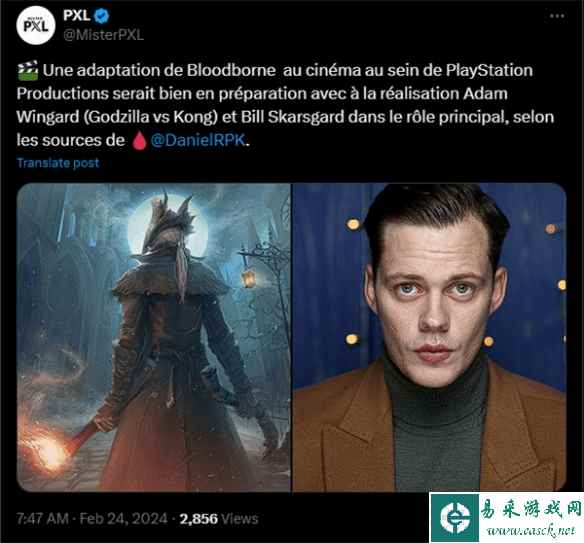Open the three-dot more options menu

point(557,16)
